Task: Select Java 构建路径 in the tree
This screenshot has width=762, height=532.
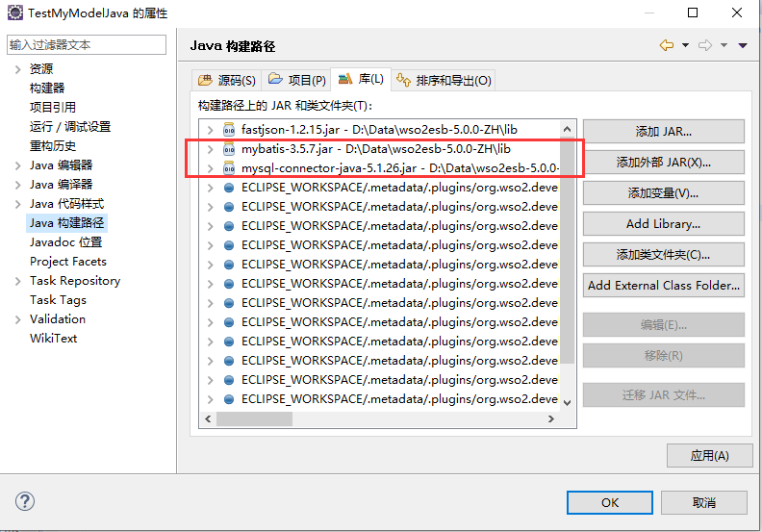Action: pos(66,223)
